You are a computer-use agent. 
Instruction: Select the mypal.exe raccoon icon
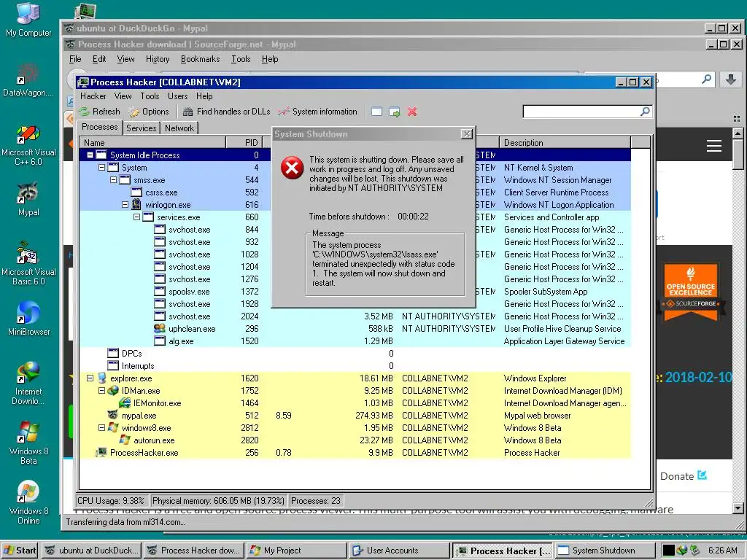point(113,415)
